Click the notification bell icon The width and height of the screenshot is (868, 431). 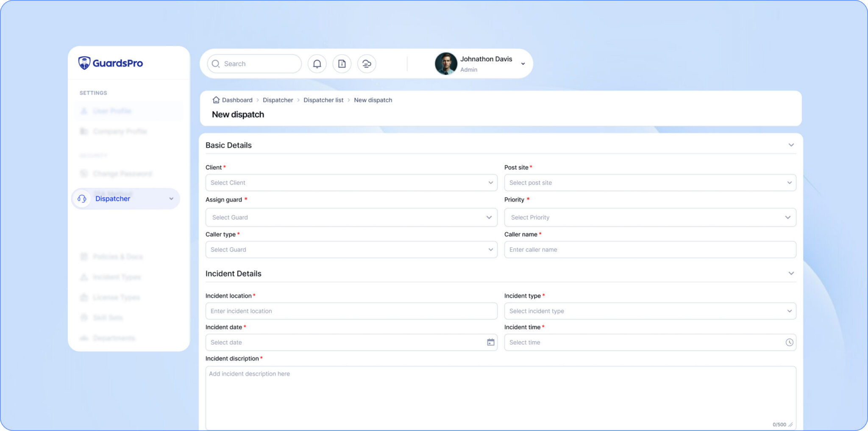tap(317, 64)
